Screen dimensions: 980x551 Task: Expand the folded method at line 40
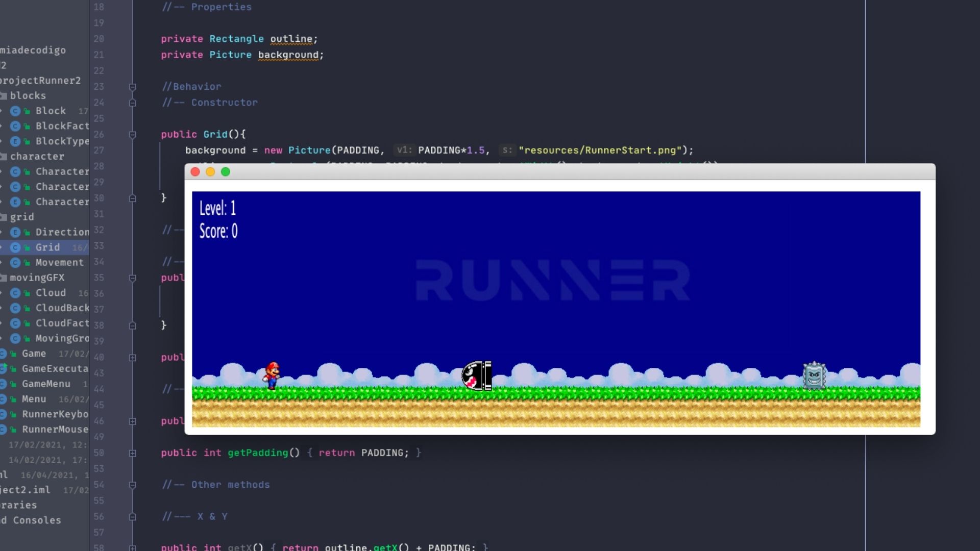click(x=132, y=358)
